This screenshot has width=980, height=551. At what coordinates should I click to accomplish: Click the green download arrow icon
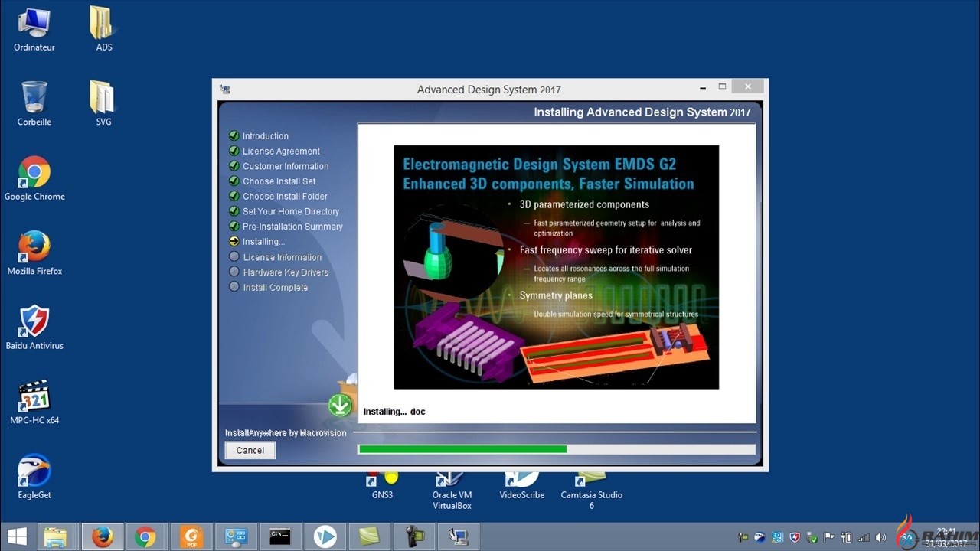pos(340,406)
